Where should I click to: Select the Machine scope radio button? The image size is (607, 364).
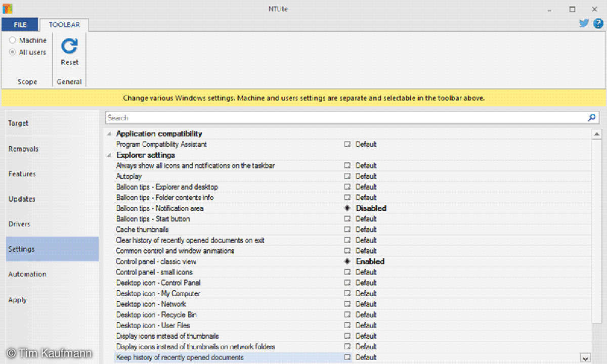[x=13, y=40]
